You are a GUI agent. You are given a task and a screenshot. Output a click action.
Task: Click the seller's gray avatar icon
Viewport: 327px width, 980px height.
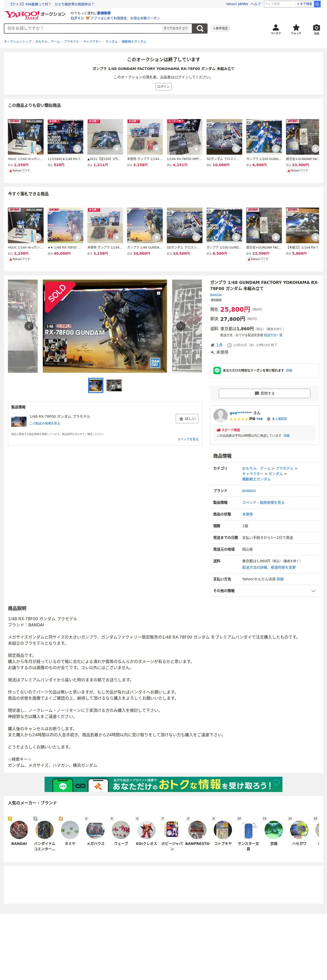220,415
